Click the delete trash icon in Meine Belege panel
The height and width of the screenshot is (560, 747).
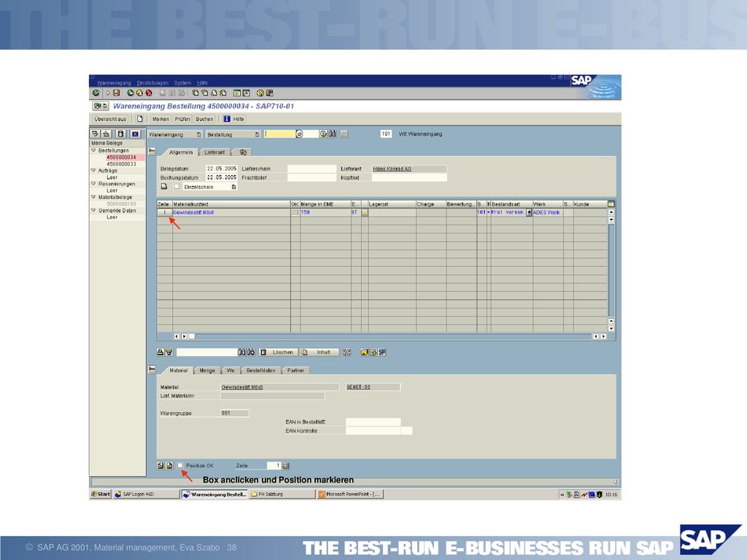coord(120,134)
